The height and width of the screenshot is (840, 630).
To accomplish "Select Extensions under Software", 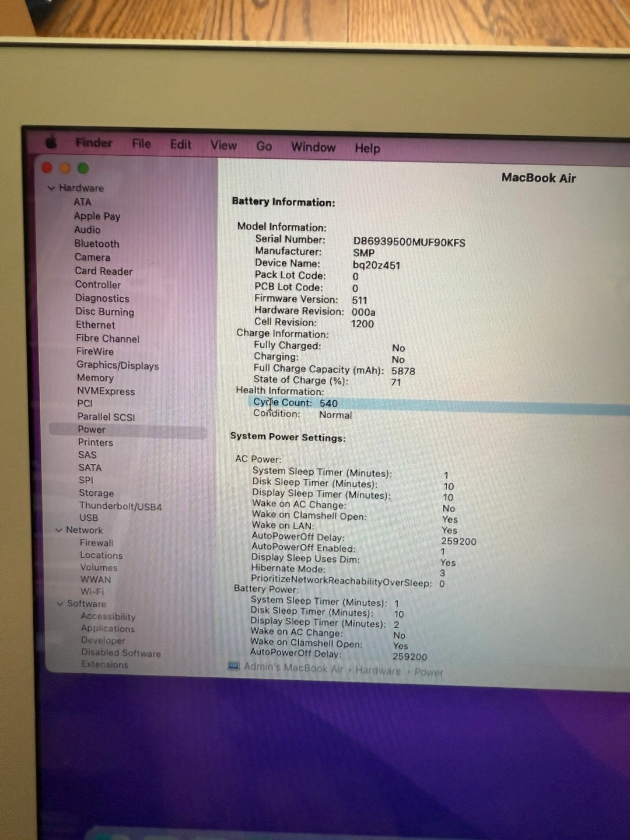I will pyautogui.click(x=105, y=664).
